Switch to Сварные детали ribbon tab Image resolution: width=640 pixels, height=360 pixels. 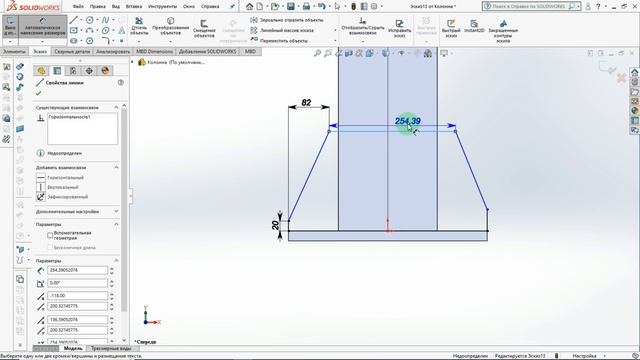(x=72, y=51)
